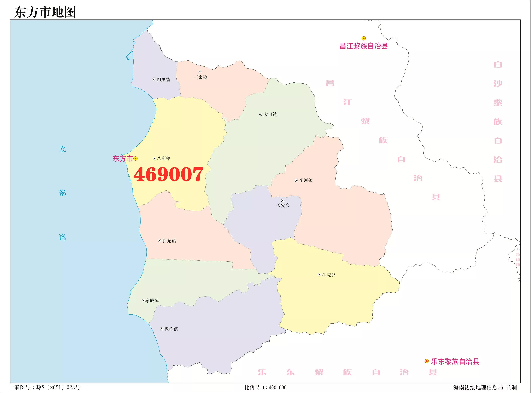The width and height of the screenshot is (532, 393).
Task: Click the 三家镇 town marker dot
Action: pos(200,72)
